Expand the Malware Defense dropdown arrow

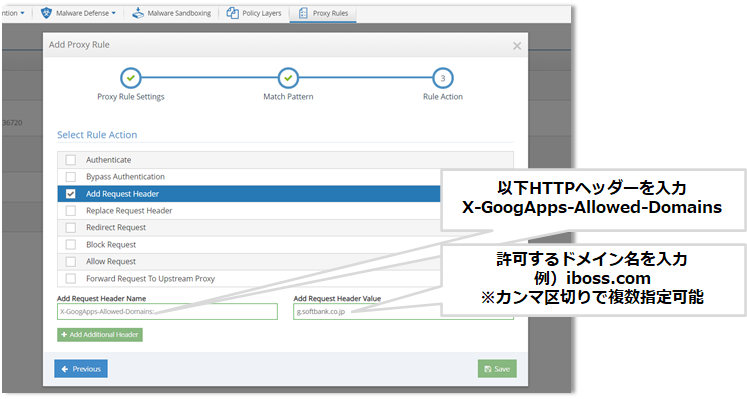click(114, 13)
